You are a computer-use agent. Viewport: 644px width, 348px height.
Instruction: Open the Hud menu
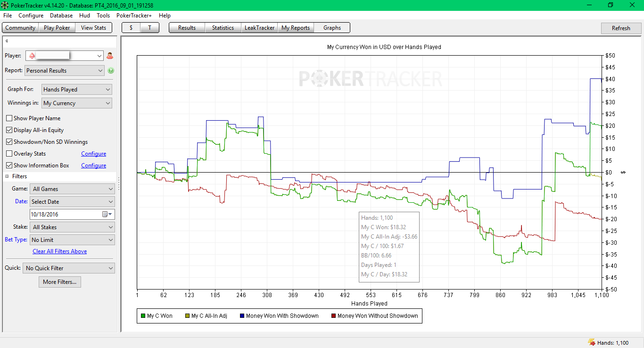click(85, 16)
